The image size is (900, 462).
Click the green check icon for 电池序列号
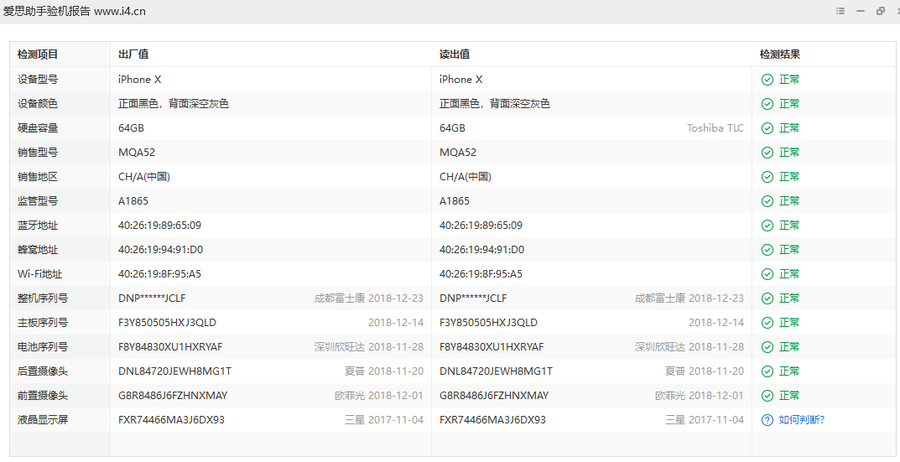pos(767,347)
